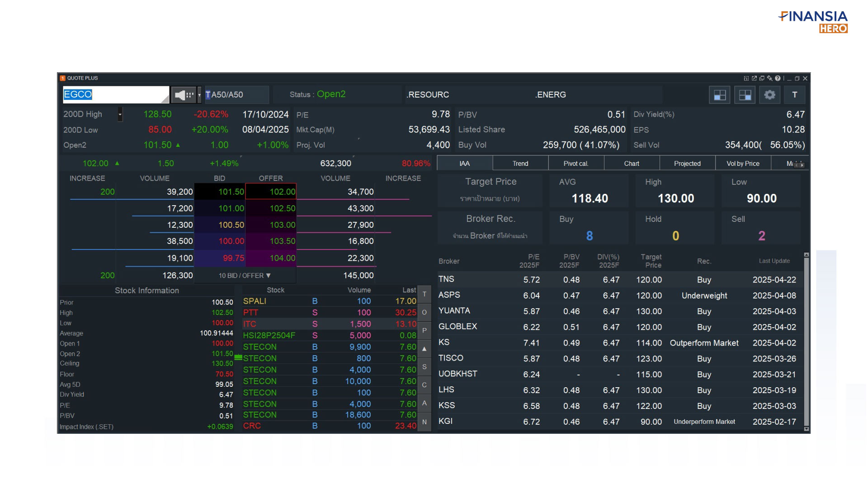868x488 pixels.
Task: Select the bottom-left quadrant layout icon
Action: pyautogui.click(x=720, y=95)
